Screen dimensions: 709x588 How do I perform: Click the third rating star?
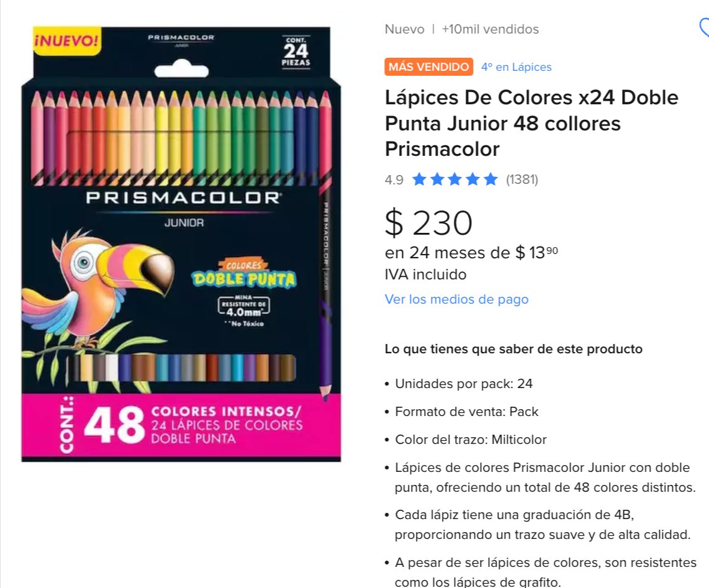pos(455,179)
